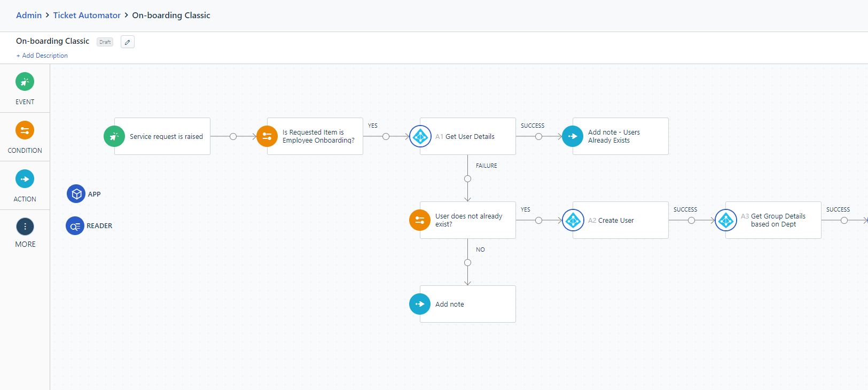The image size is (868, 390).
Task: Click the orange condition icon on Is Requested Item node
Action: 267,136
